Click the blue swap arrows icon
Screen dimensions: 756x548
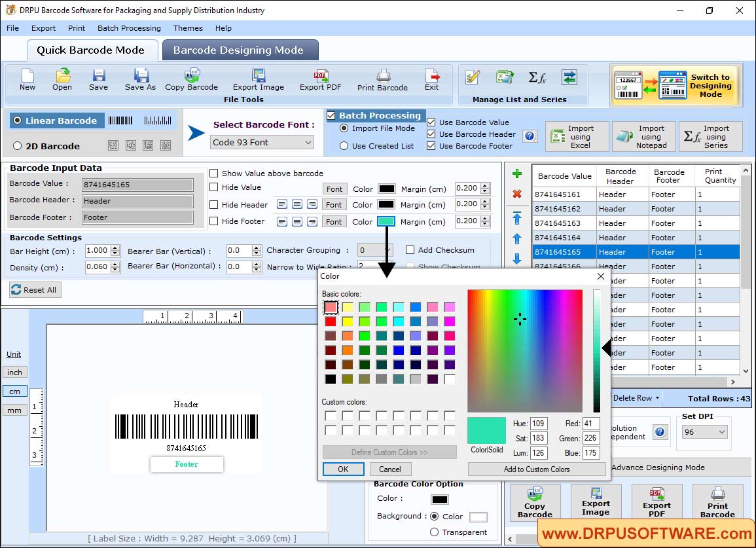coord(569,77)
